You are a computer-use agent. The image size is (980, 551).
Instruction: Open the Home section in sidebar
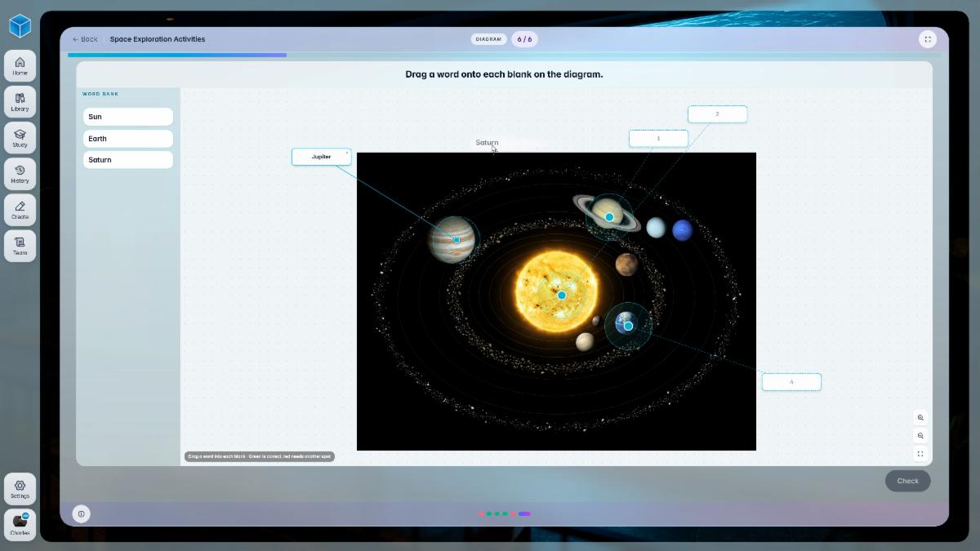[x=20, y=65]
